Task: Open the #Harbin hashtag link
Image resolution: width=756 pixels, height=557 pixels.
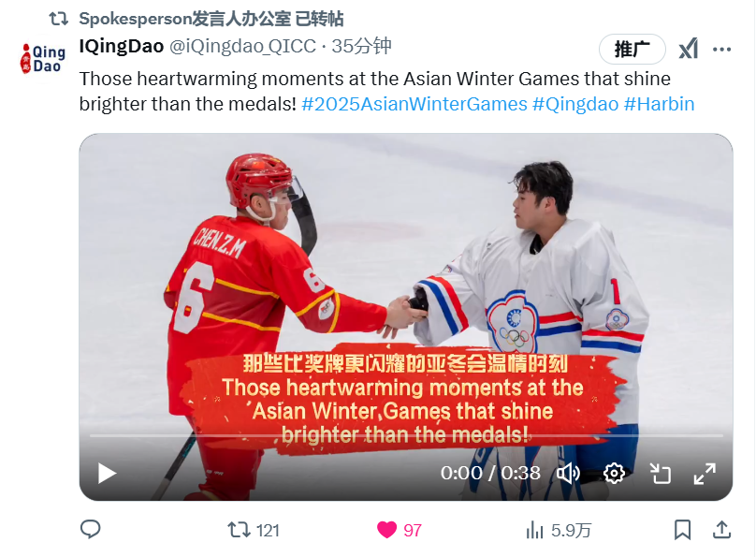Action: pos(659,104)
